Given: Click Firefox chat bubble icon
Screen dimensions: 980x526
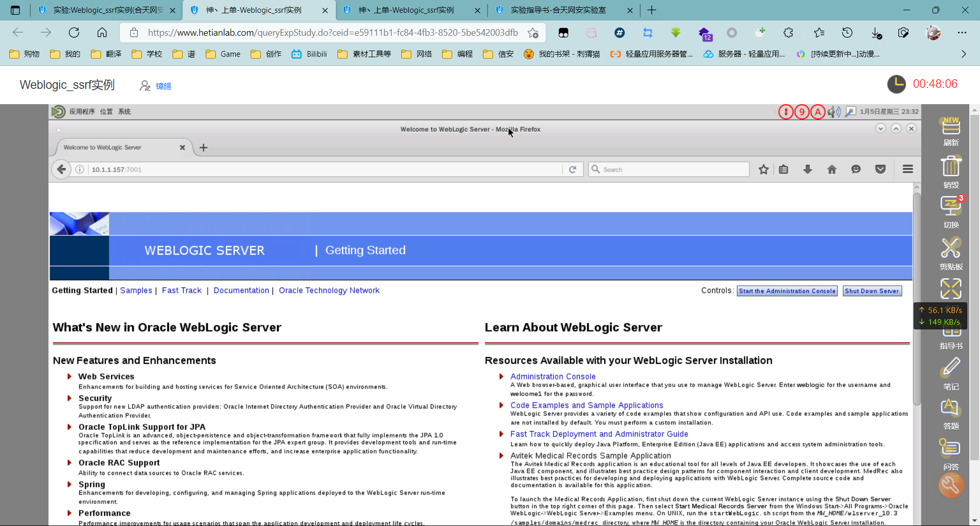Looking at the screenshot, I should pyautogui.click(x=856, y=170).
